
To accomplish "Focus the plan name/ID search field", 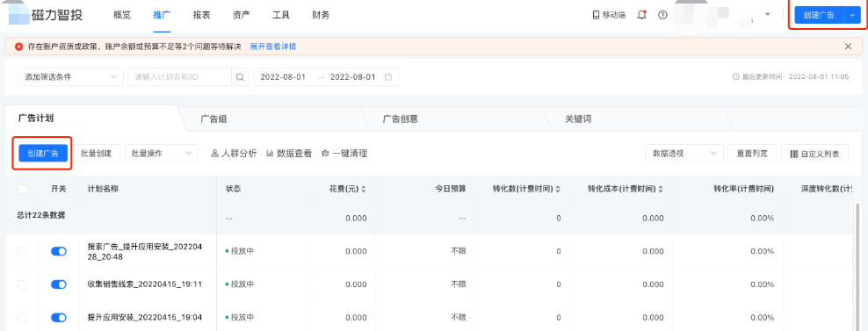I will tap(179, 77).
